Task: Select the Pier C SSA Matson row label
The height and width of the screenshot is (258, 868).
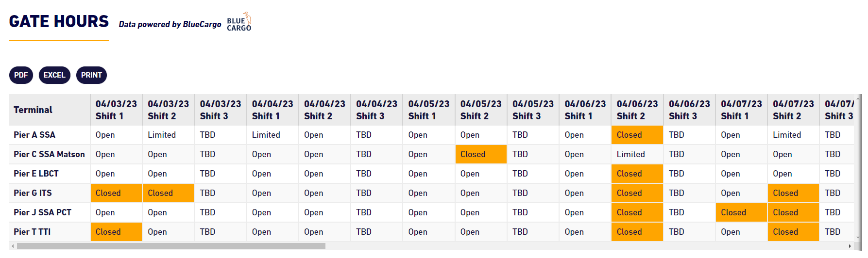Action: 49,154
